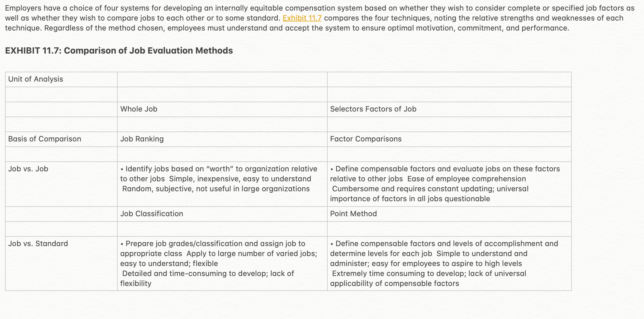644x319 pixels.
Task: Select the Basis of Comparison cell
Action: 61,139
